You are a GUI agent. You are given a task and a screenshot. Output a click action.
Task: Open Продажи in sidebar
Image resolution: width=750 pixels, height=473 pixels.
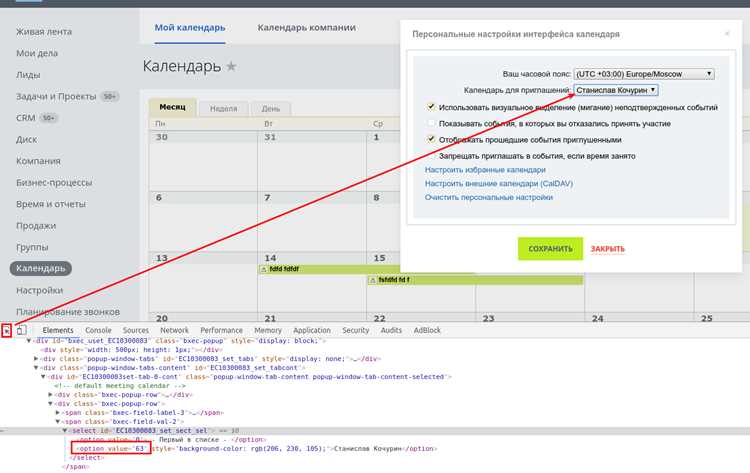pos(36,226)
